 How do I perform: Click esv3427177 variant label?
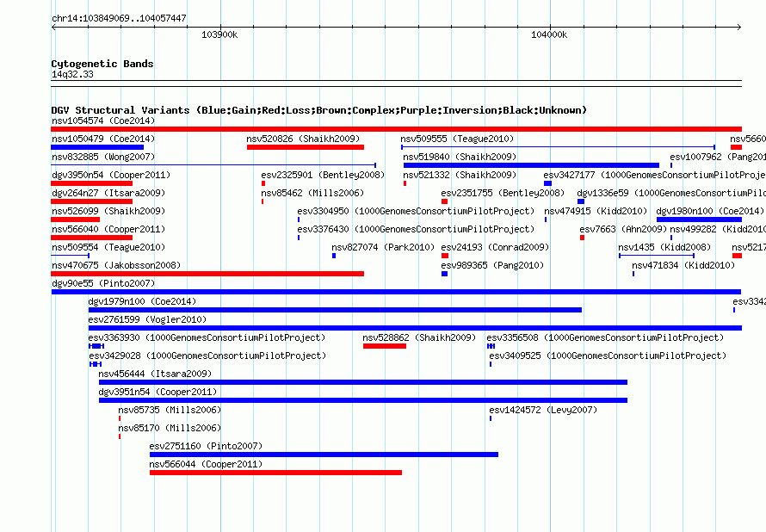655,175
